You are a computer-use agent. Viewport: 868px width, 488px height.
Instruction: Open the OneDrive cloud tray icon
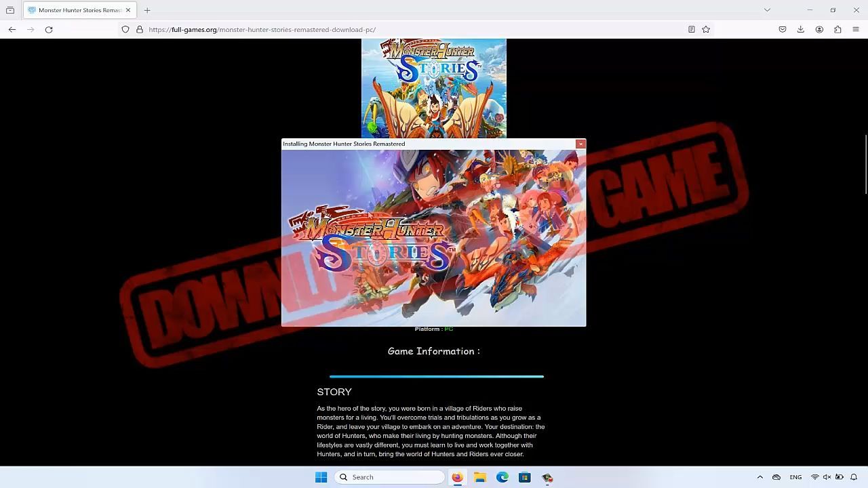tap(776, 477)
